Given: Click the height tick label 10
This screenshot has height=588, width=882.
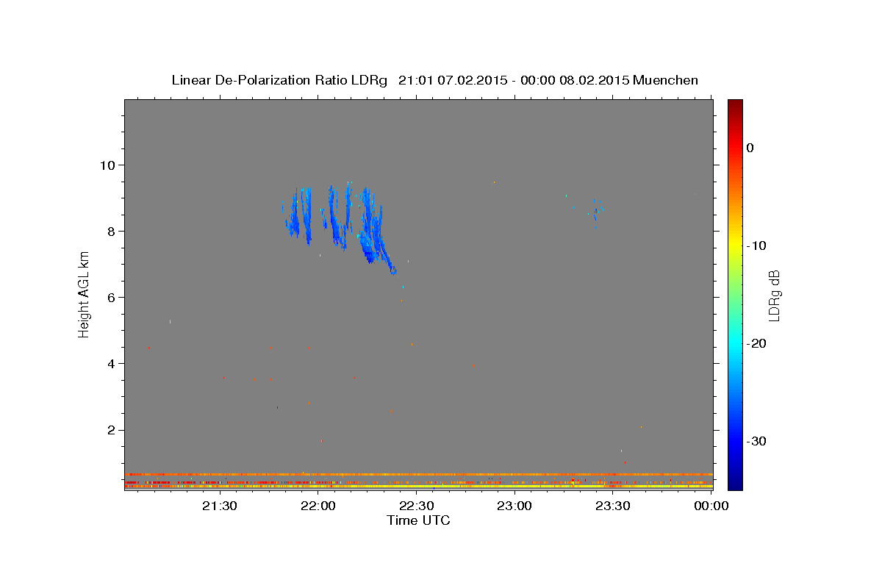Looking at the screenshot, I should click(x=109, y=165).
